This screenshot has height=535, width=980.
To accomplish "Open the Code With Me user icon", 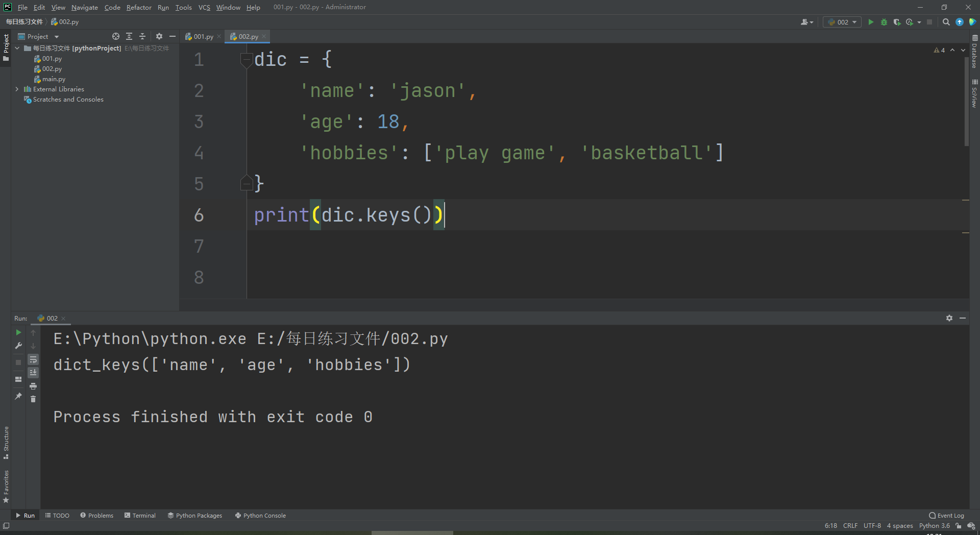I will [806, 22].
